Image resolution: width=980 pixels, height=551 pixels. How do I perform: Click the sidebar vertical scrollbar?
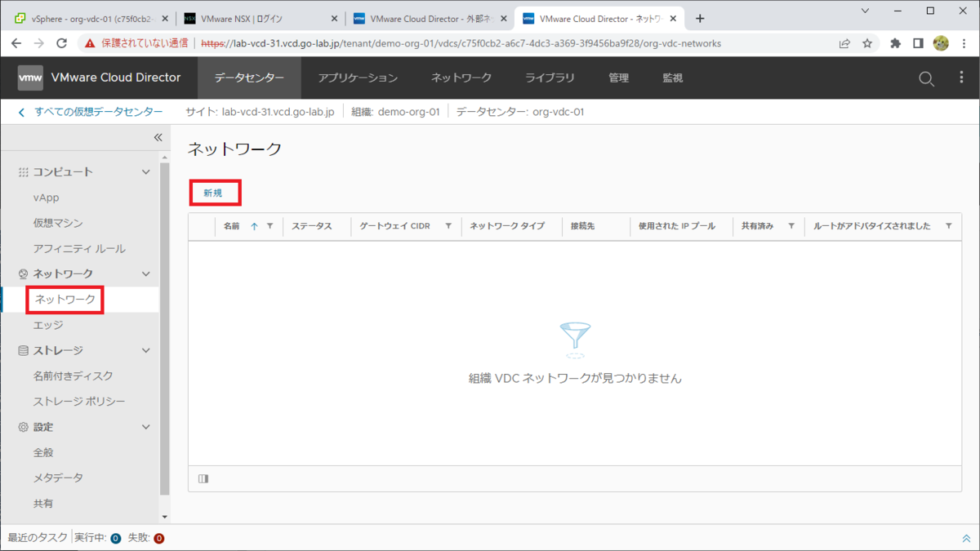165,329
